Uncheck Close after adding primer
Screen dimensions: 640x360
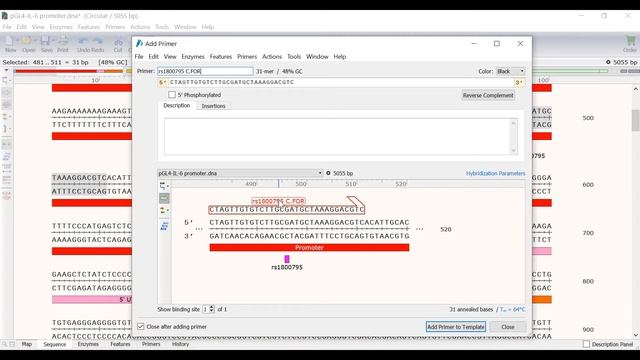click(x=141, y=327)
